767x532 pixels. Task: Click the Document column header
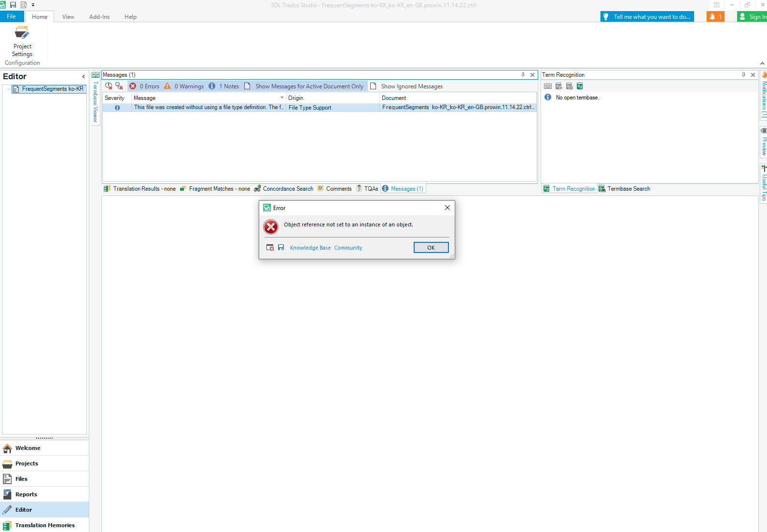(458, 98)
